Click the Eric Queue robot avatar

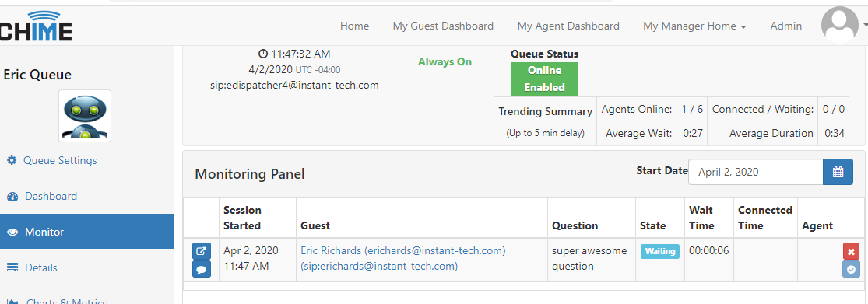[x=85, y=116]
